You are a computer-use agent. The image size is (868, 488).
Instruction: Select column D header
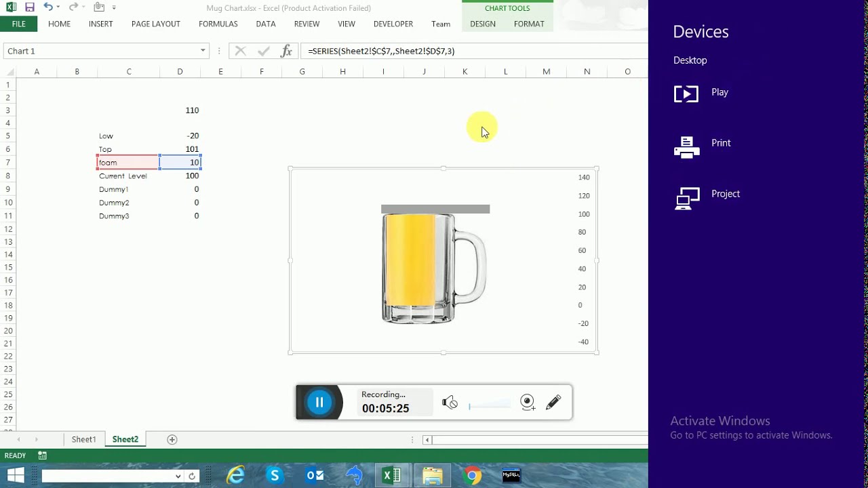pyautogui.click(x=180, y=71)
